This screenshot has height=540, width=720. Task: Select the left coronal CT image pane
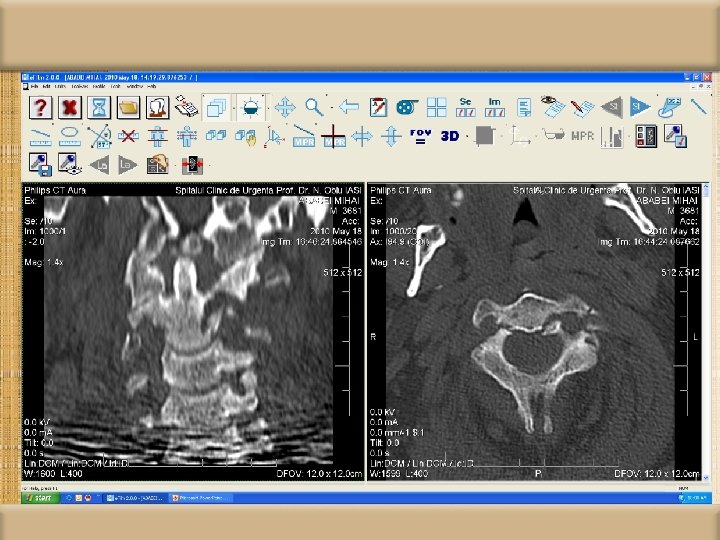193,332
